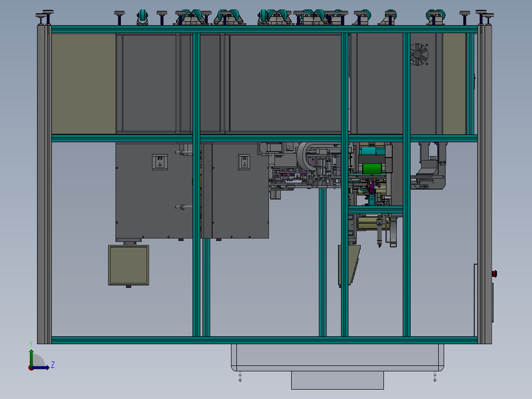Click the blue Z axis arrow of the triad
Screen dimensions: 532x399
click(41, 367)
